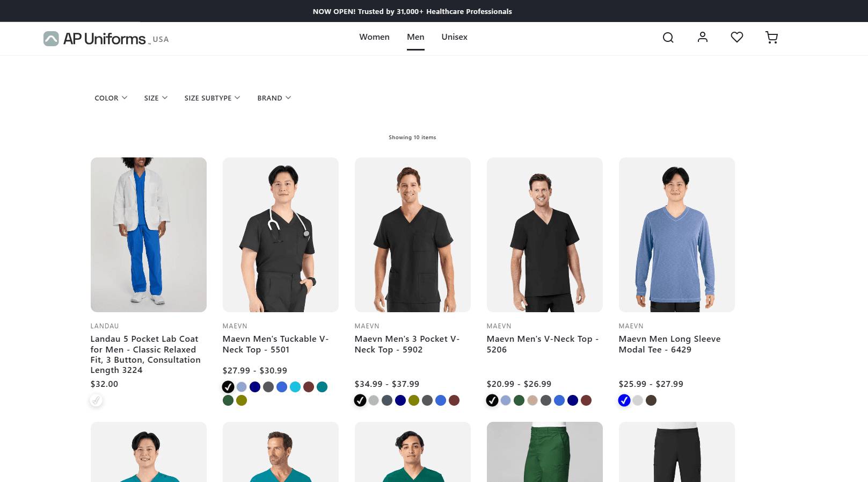
Task: Open Maevn Men's Tuckable V-Neck Top 5501 link
Action: [275, 344]
